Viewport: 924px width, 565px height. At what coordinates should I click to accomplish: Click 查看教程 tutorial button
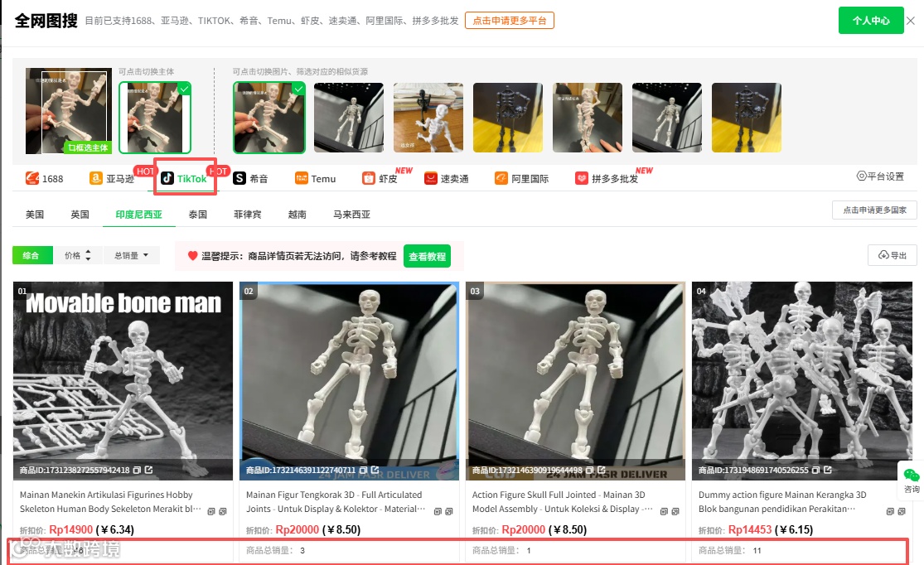[x=428, y=256]
